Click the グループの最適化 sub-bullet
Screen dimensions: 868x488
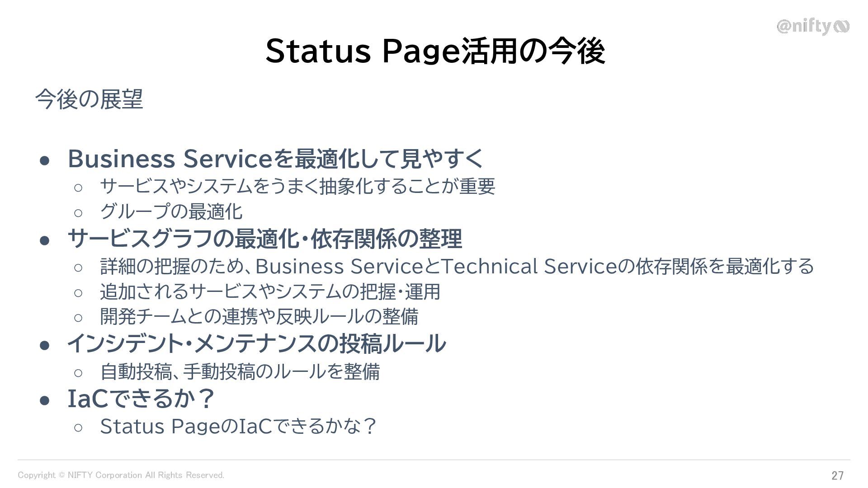coord(171,211)
